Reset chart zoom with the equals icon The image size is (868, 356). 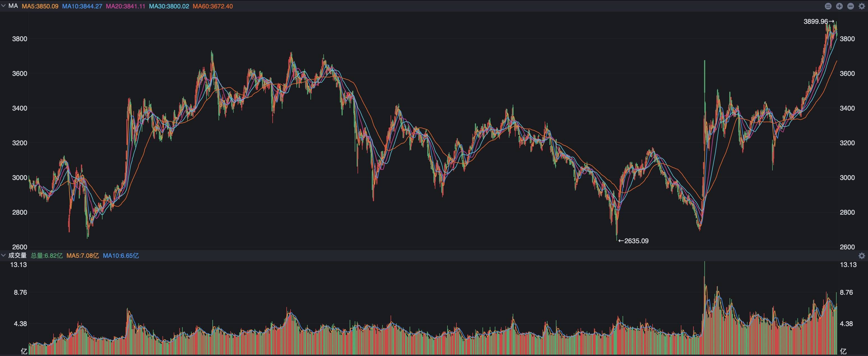[x=828, y=6]
